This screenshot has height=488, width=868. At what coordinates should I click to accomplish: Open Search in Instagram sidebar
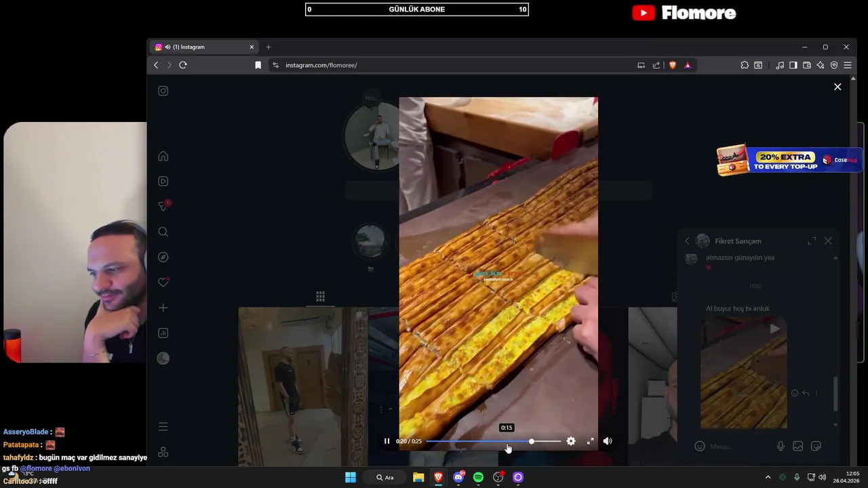pyautogui.click(x=163, y=232)
